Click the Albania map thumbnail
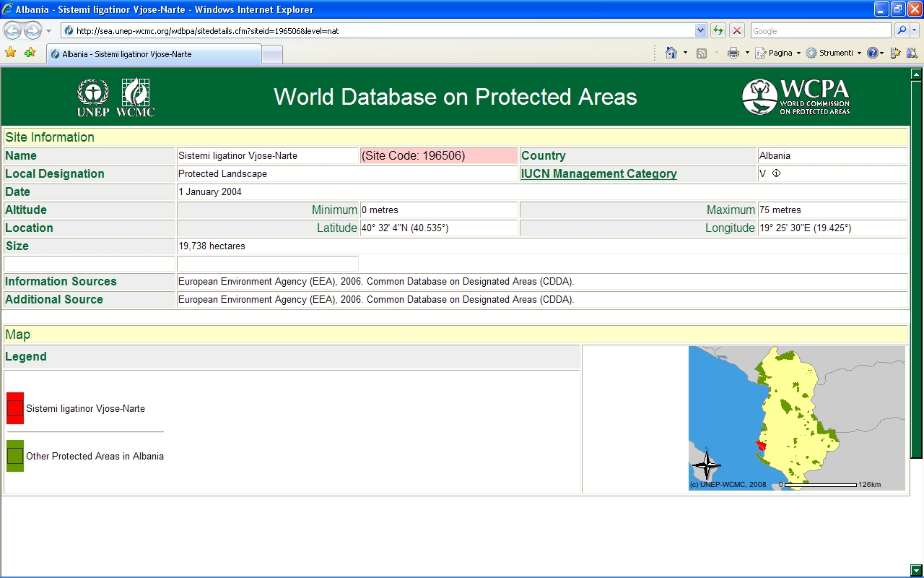The height and width of the screenshot is (578, 924). (x=797, y=418)
